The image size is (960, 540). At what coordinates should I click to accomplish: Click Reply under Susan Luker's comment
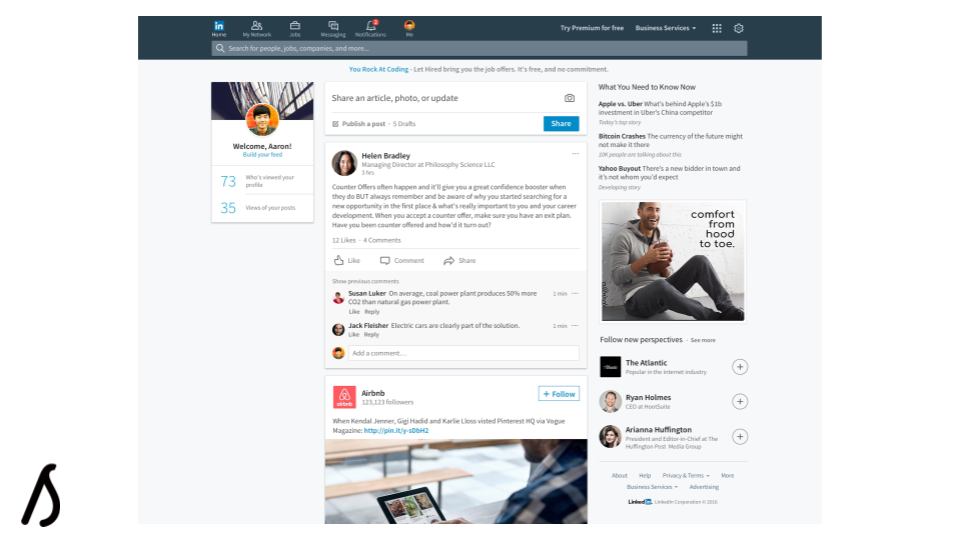(372, 312)
